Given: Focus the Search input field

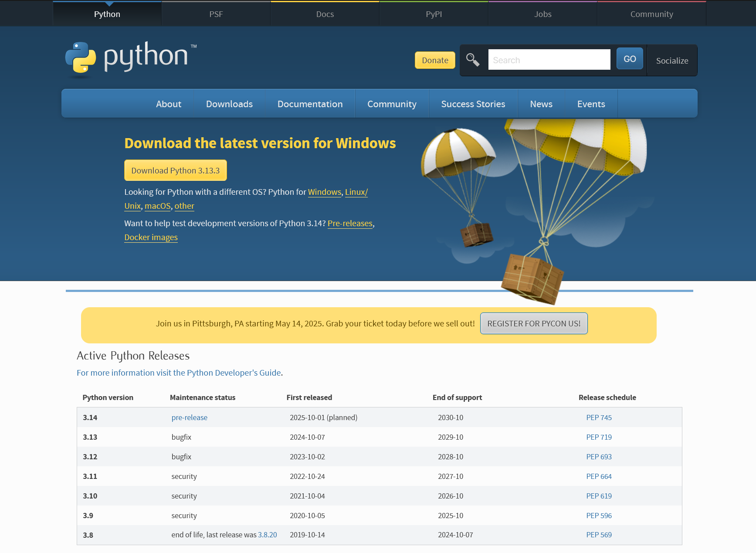Looking at the screenshot, I should click(549, 60).
